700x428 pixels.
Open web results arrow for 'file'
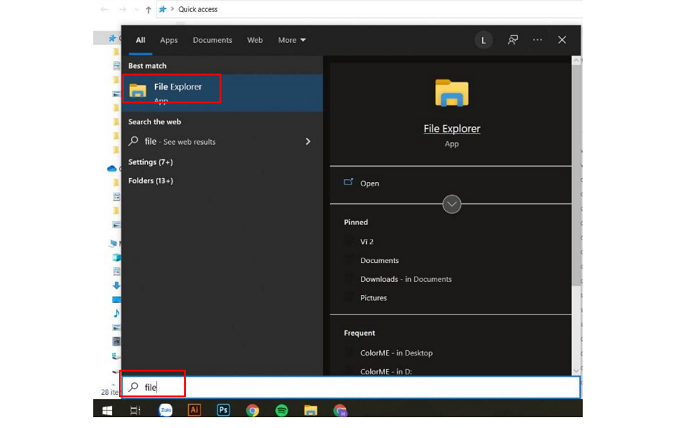pyautogui.click(x=308, y=142)
